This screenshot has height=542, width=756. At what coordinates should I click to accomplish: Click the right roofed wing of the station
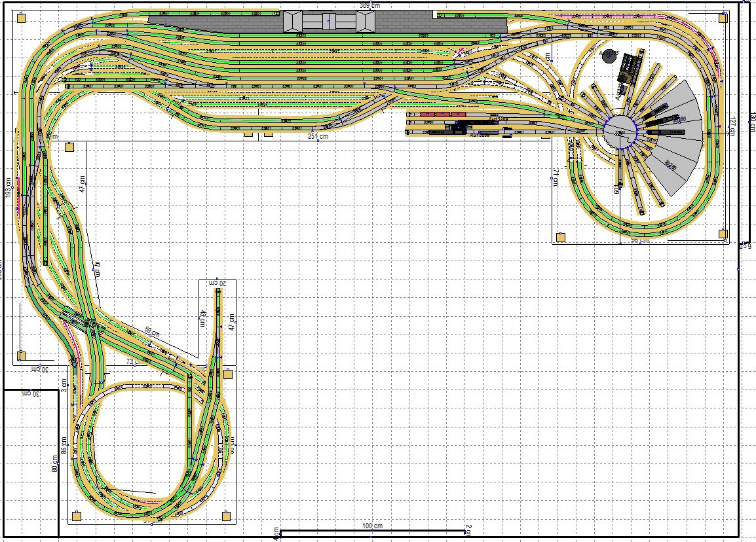tap(366, 22)
